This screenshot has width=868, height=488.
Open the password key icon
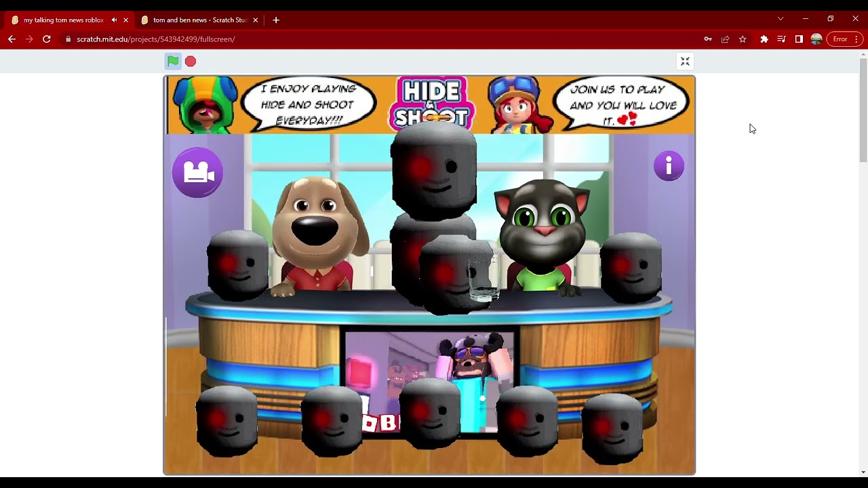click(x=708, y=39)
